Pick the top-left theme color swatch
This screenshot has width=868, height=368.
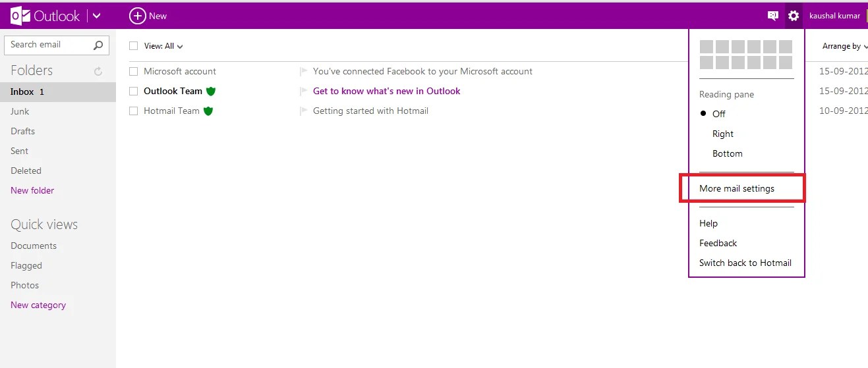[x=706, y=47]
